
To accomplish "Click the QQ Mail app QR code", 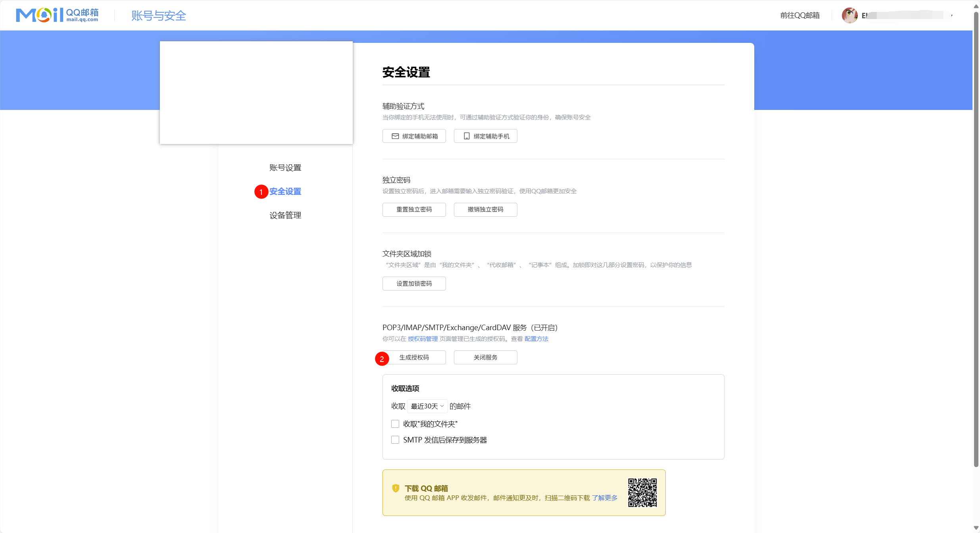I will [642, 493].
